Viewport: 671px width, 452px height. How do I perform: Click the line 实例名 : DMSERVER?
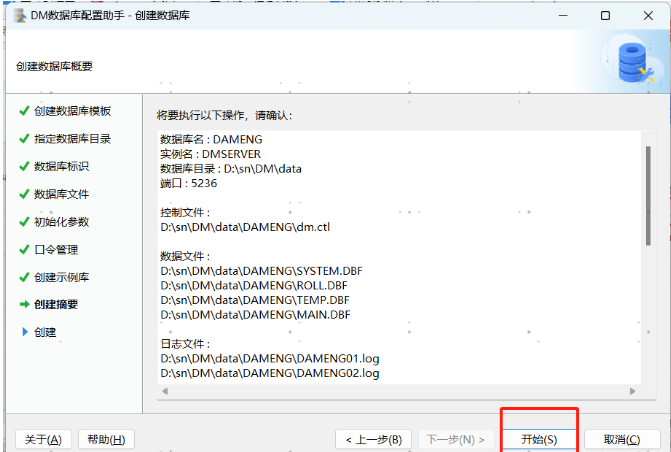(x=211, y=154)
